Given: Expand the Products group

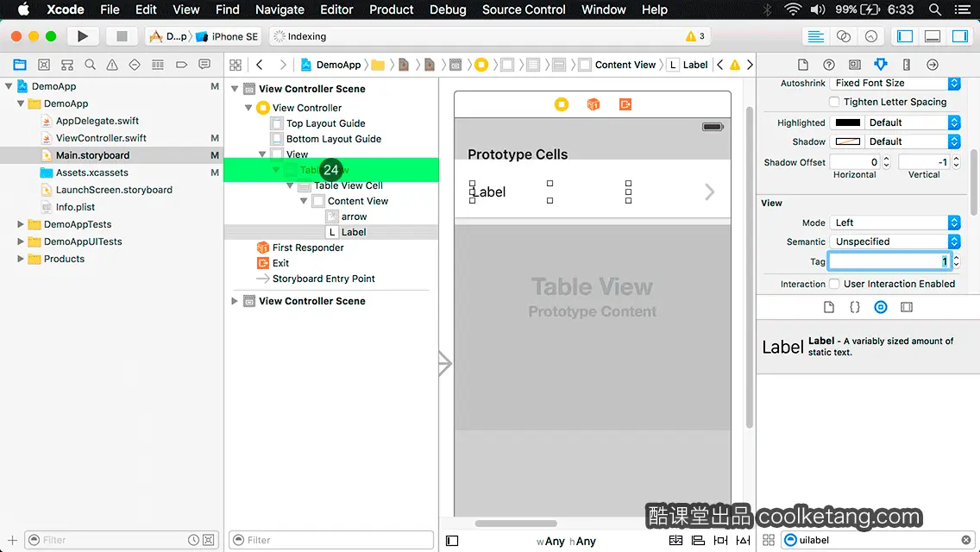Looking at the screenshot, I should click(20, 258).
